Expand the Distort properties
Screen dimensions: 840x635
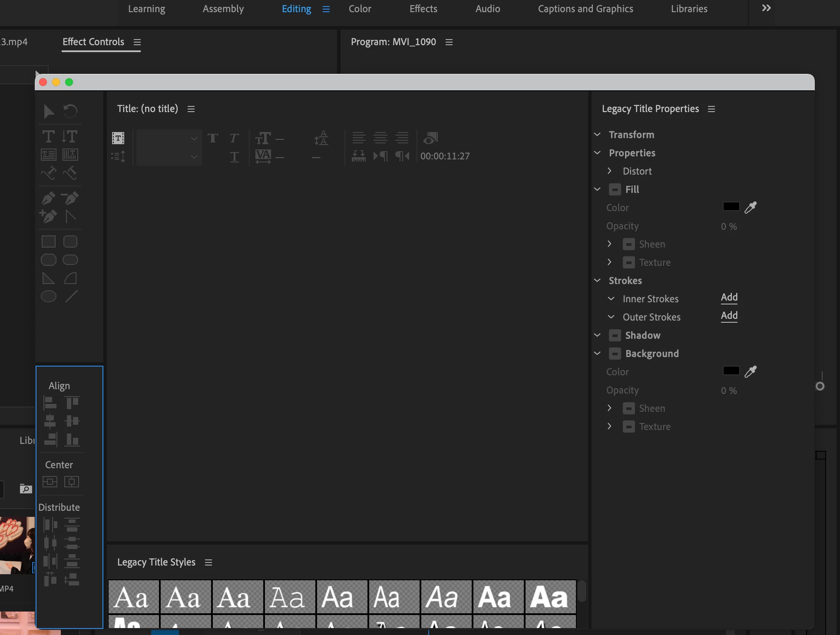[609, 171]
